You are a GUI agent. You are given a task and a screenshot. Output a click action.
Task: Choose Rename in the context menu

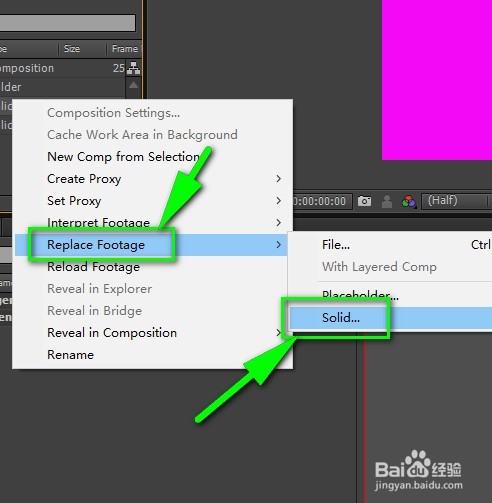(x=70, y=355)
